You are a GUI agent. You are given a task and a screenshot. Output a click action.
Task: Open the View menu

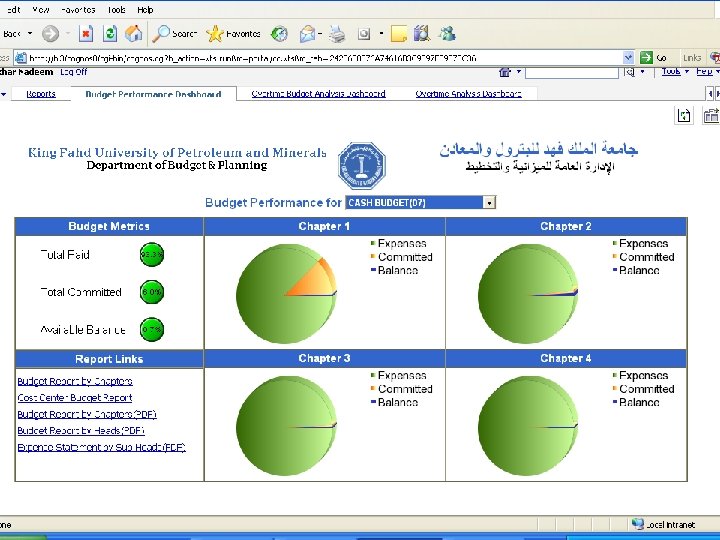[41, 10]
